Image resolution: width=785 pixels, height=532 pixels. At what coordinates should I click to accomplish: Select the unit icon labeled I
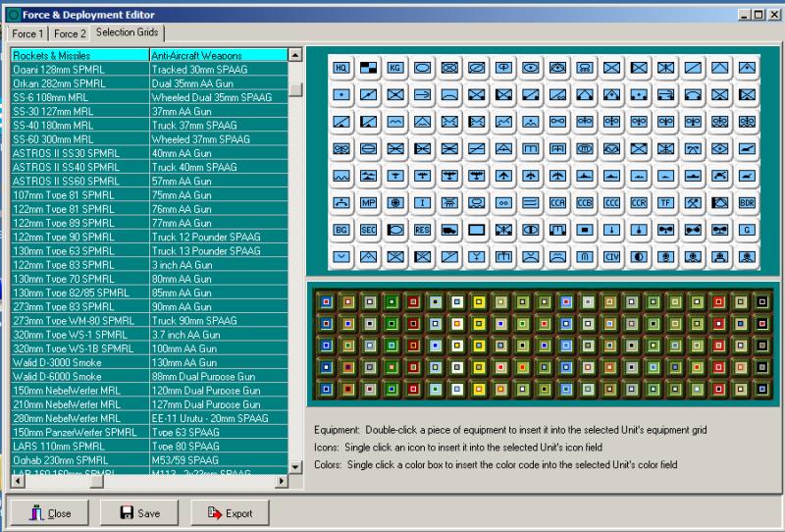(422, 203)
